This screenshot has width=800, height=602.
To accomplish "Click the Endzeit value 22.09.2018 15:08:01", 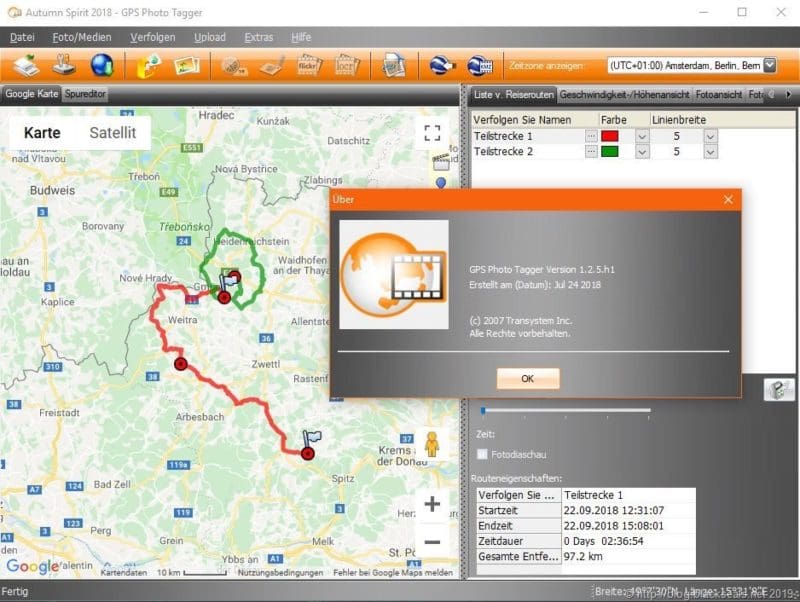I will coord(613,526).
